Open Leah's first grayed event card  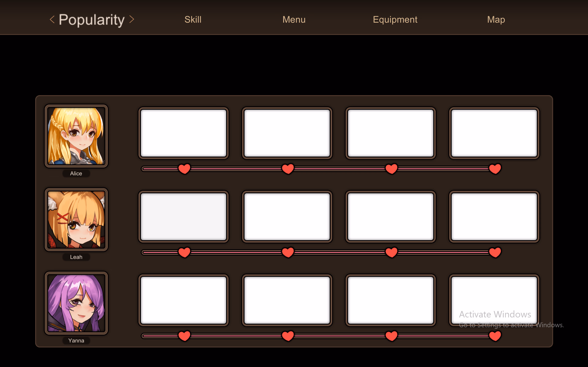coord(184,217)
